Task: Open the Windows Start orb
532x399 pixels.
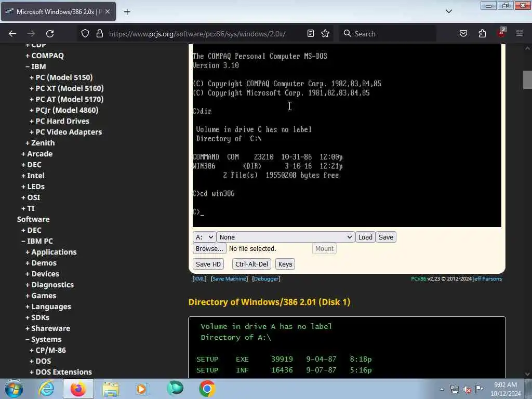Action: point(14,389)
